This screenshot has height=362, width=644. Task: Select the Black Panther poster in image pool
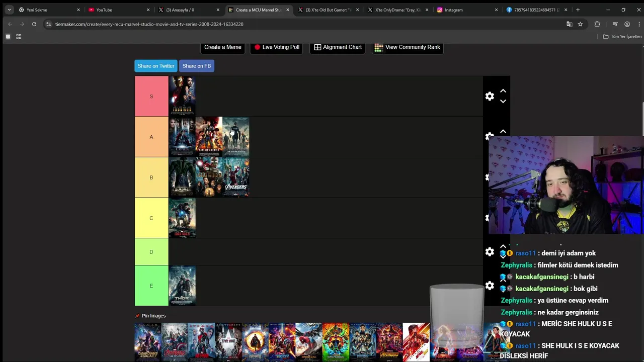point(362,342)
